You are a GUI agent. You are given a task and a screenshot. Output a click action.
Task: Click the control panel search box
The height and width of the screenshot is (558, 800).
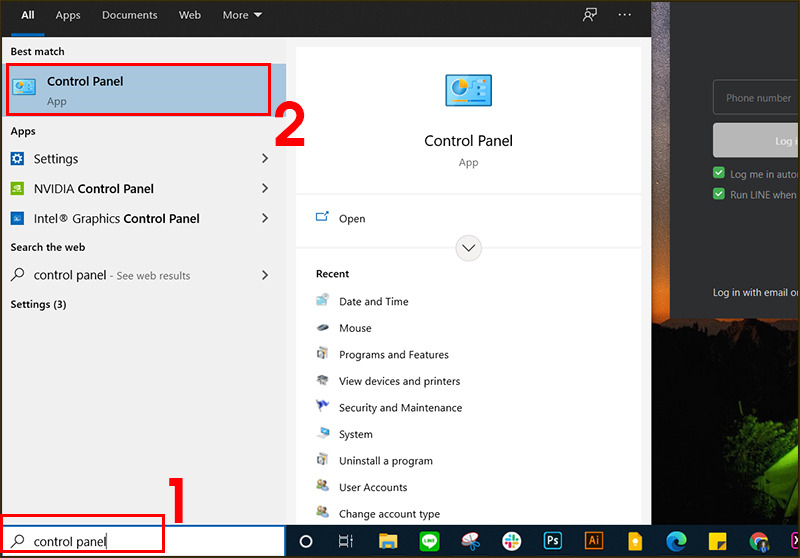144,541
